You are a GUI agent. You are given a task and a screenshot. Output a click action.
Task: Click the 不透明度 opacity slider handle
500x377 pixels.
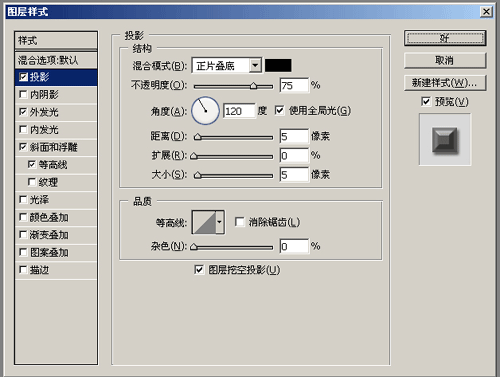click(253, 86)
